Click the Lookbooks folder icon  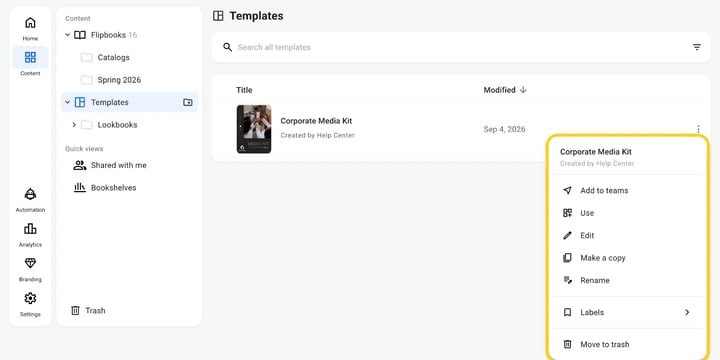tap(86, 125)
